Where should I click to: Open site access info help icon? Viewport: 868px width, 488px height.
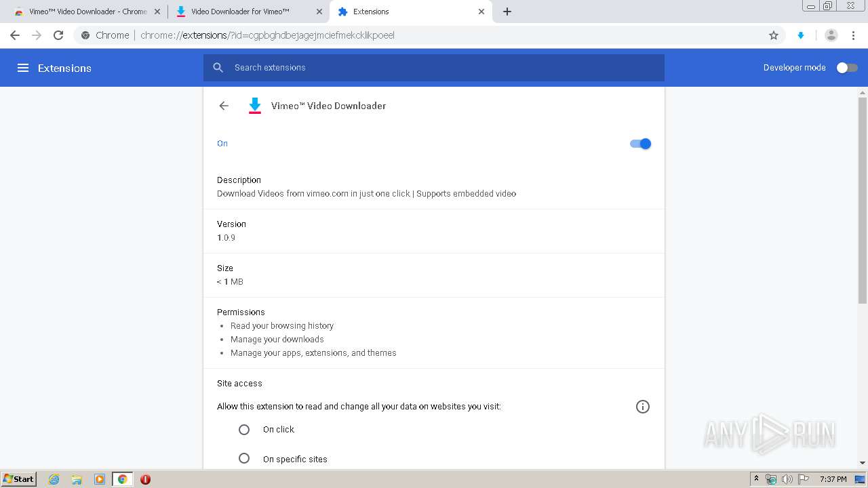[643, 407]
